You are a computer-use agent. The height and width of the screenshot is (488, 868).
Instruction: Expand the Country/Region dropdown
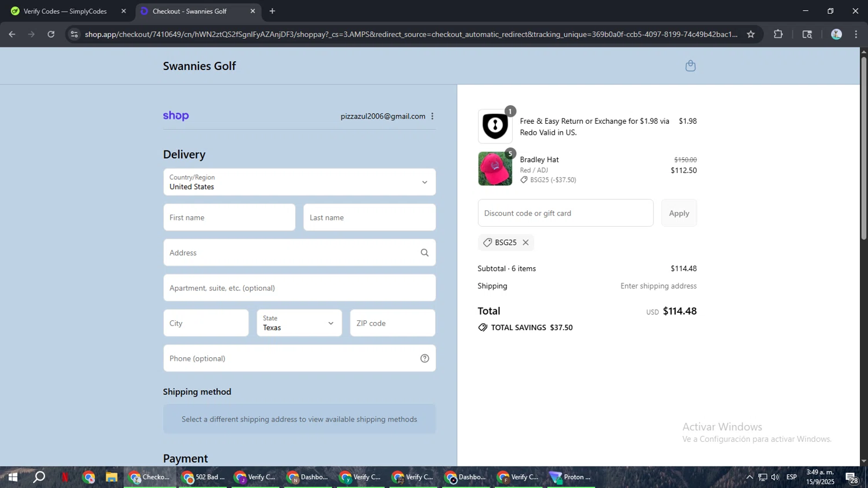299,182
